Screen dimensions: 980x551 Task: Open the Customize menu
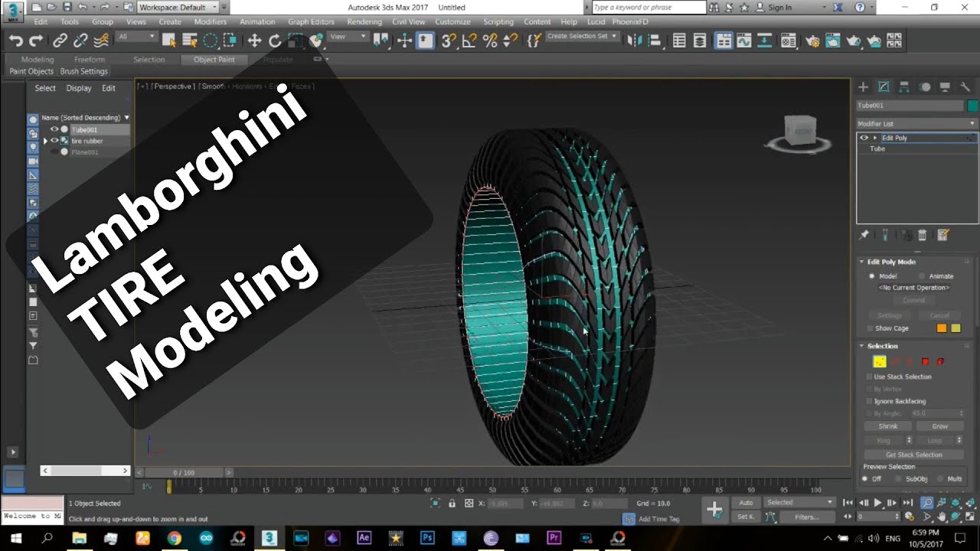[x=452, y=21]
